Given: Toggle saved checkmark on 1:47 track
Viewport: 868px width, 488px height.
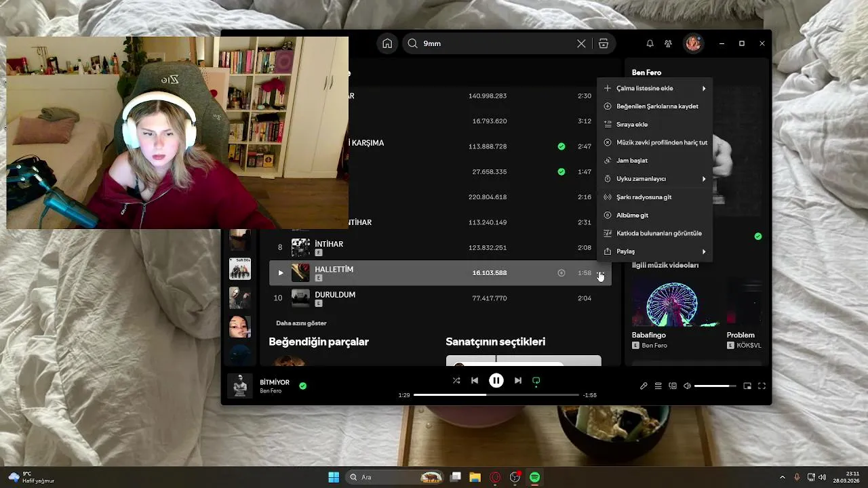Looking at the screenshot, I should [561, 171].
